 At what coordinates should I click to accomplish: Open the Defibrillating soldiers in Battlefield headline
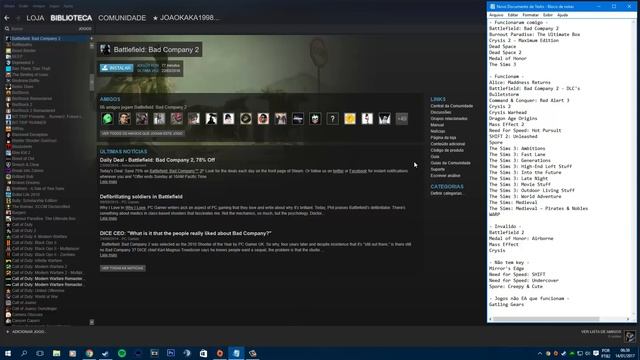click(x=141, y=197)
